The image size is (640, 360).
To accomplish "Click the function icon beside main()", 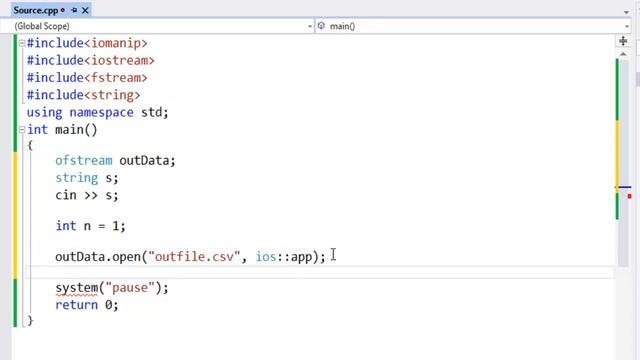I will [x=321, y=26].
